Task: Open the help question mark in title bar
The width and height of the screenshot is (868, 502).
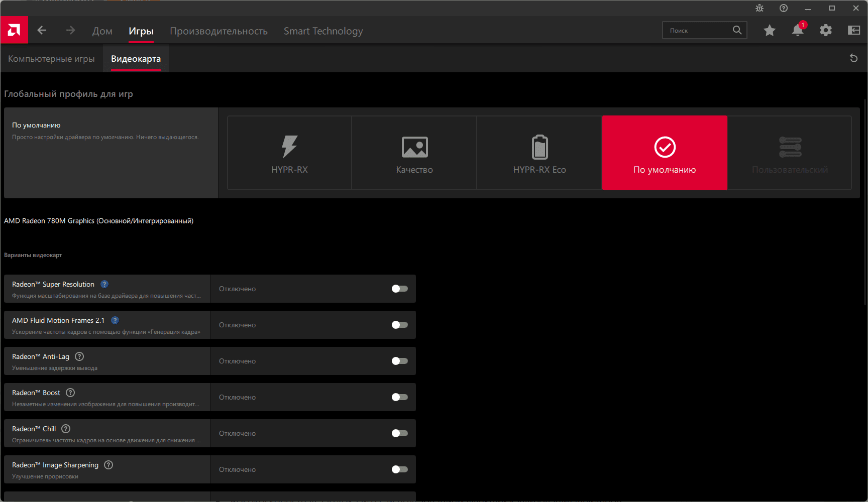Action: click(x=784, y=8)
